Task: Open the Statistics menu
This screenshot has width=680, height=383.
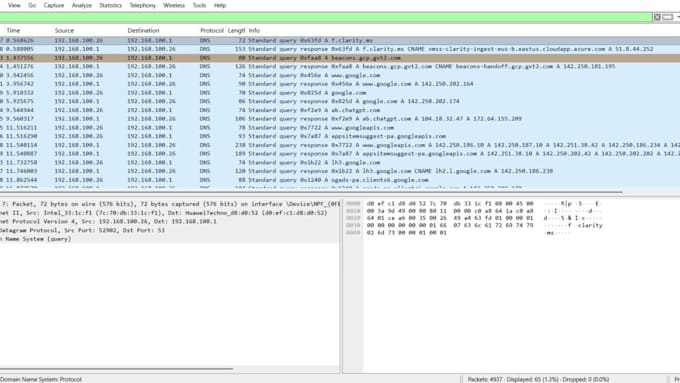Action: coord(111,5)
